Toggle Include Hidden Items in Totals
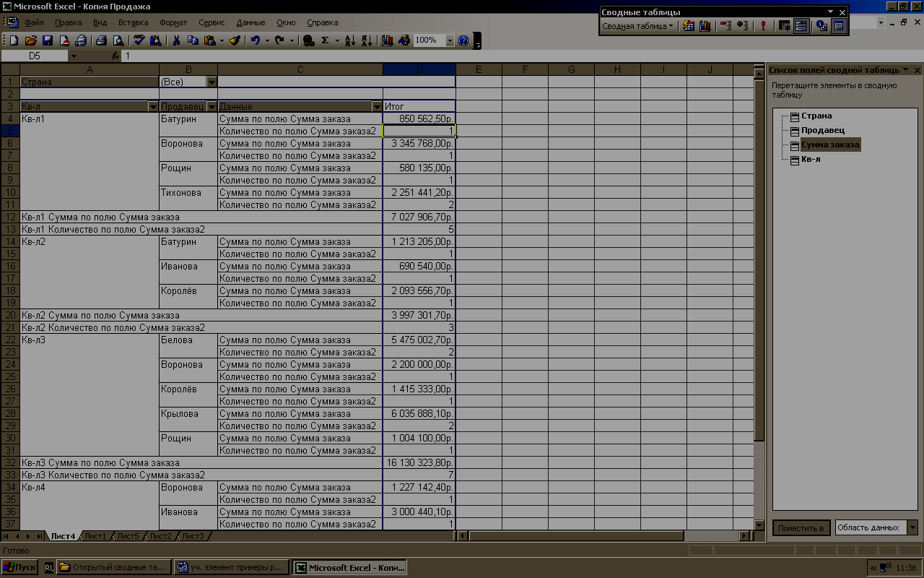Image resolution: width=924 pixels, height=578 pixels. [x=784, y=26]
